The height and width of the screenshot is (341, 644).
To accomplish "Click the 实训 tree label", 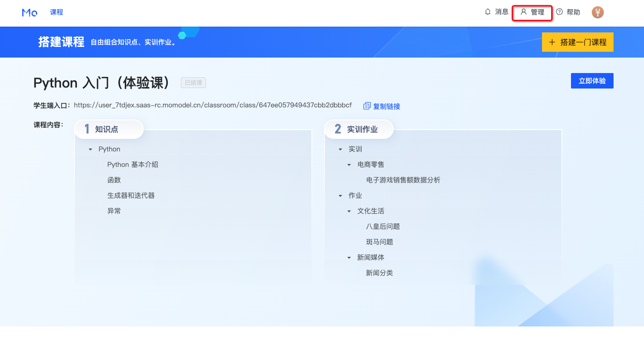I will pos(355,149).
